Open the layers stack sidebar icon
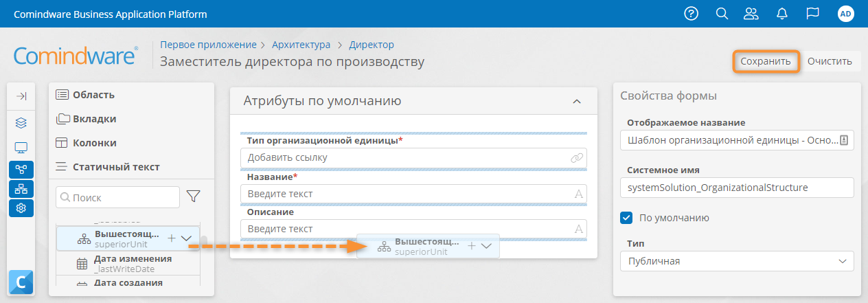This screenshot has width=868, height=303. (21, 124)
